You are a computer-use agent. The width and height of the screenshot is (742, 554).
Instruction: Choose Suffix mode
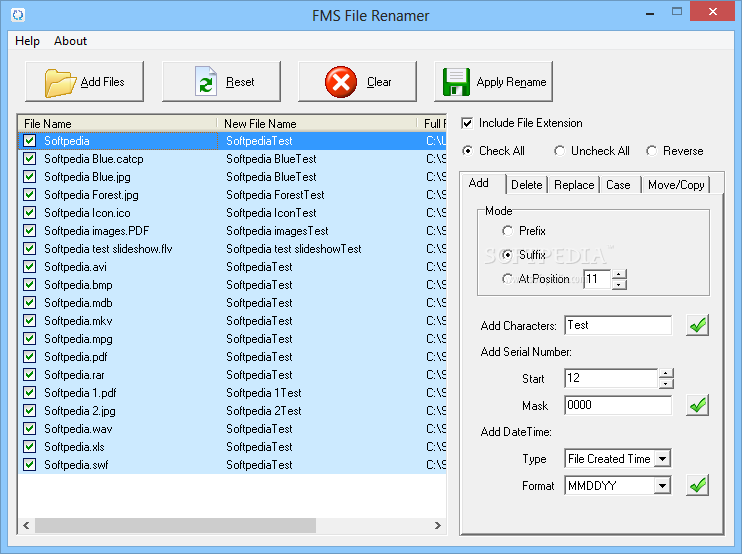coord(507,255)
